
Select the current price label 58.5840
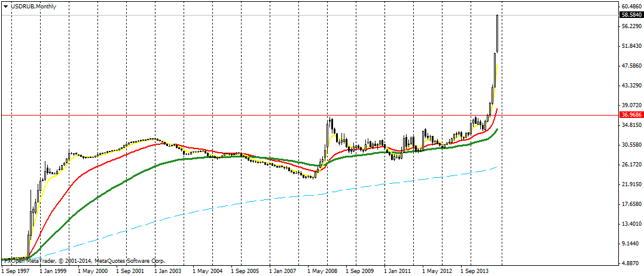[x=631, y=15]
